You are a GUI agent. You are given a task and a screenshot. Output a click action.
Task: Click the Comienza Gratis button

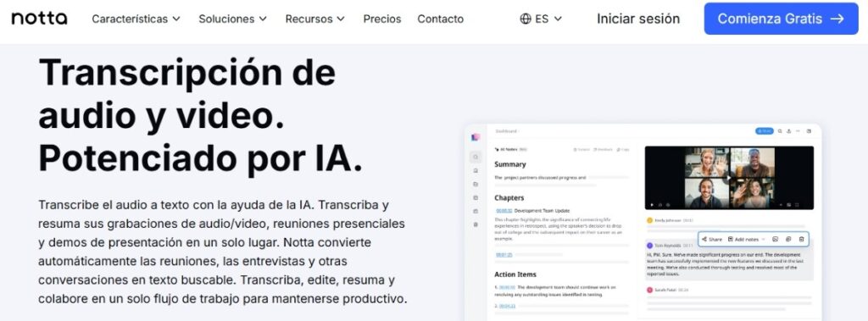click(781, 19)
